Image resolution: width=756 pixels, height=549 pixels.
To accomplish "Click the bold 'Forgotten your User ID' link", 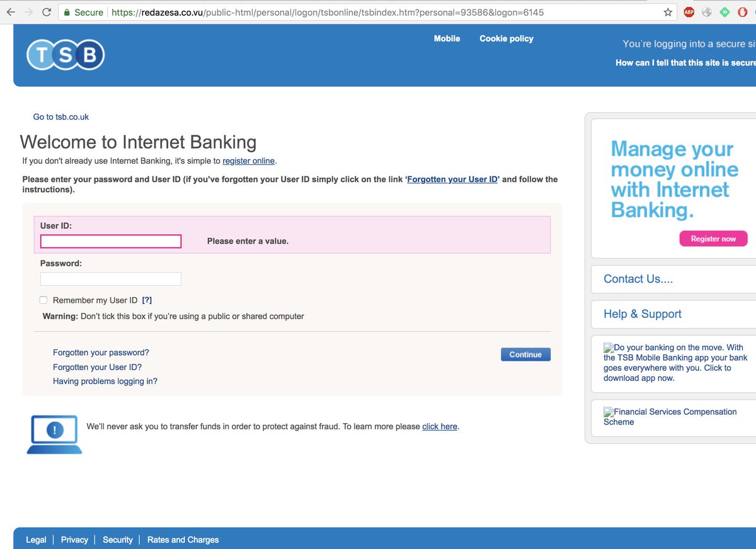I will pos(452,179).
